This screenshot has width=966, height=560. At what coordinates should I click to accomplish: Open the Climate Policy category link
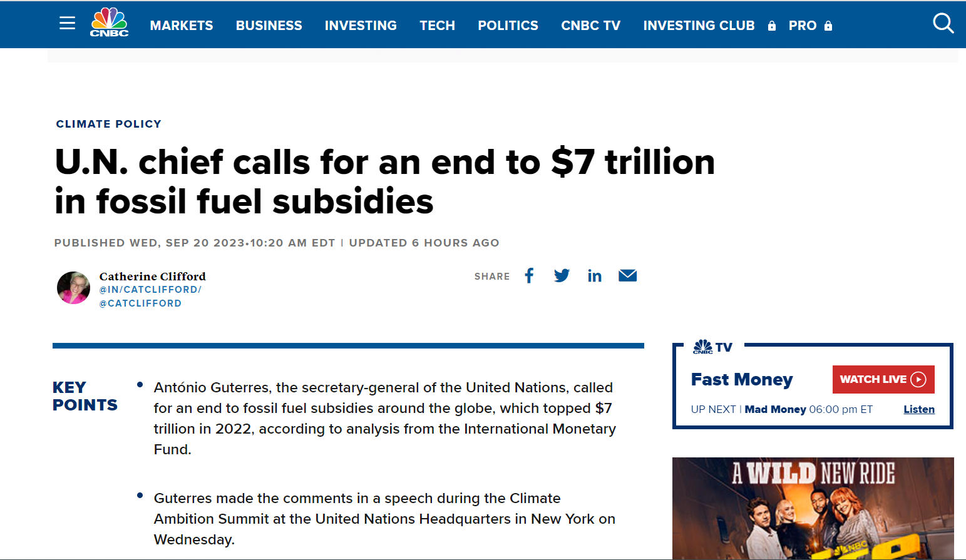coord(109,124)
